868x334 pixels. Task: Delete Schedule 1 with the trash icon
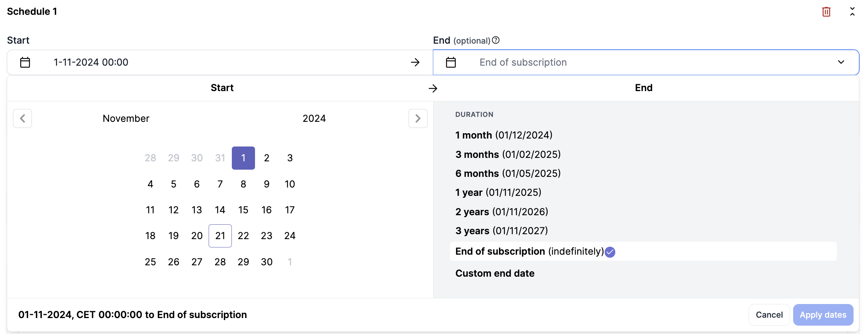(x=826, y=12)
